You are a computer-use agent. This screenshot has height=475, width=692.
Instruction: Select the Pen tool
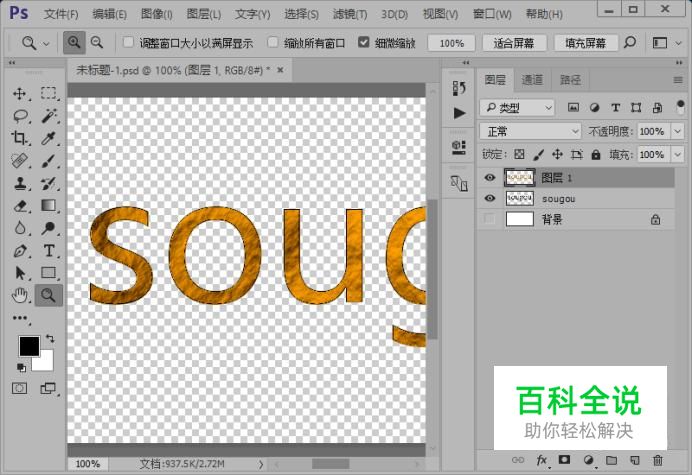tap(20, 251)
